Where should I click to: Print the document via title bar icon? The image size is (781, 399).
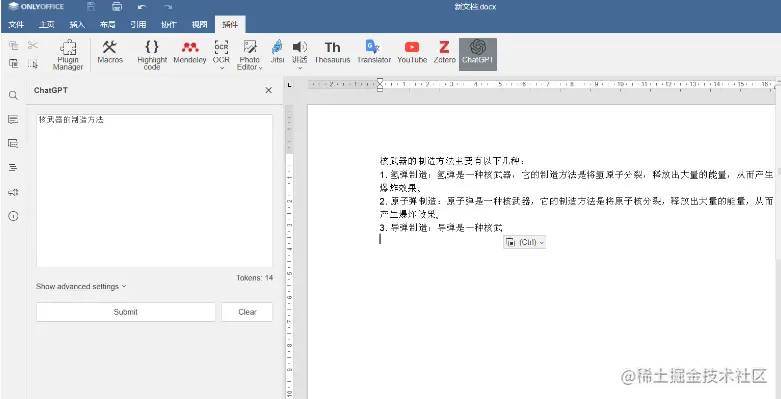coord(117,7)
